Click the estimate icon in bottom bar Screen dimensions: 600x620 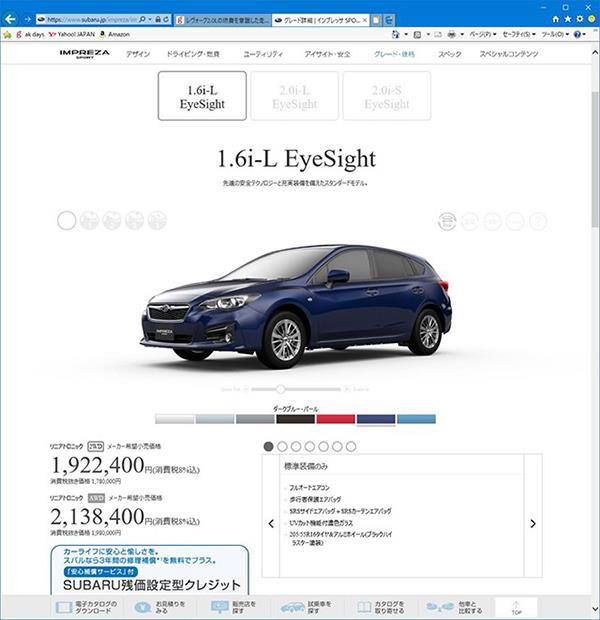[x=142, y=607]
